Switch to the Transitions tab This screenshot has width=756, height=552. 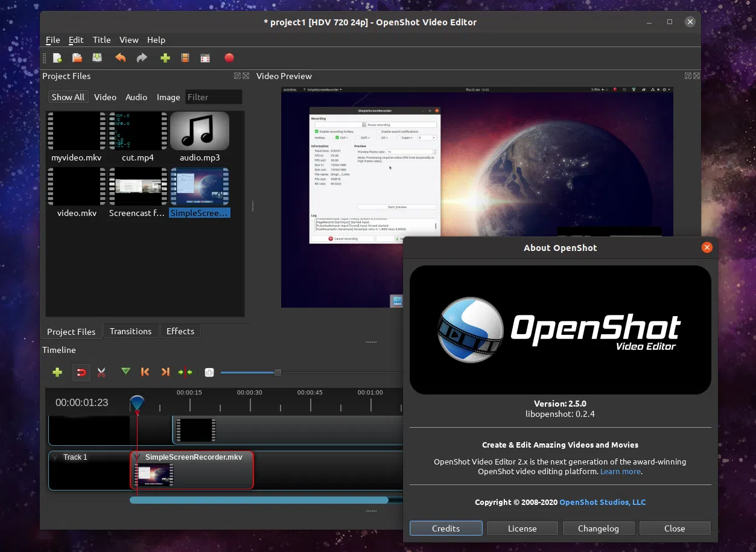(x=130, y=331)
